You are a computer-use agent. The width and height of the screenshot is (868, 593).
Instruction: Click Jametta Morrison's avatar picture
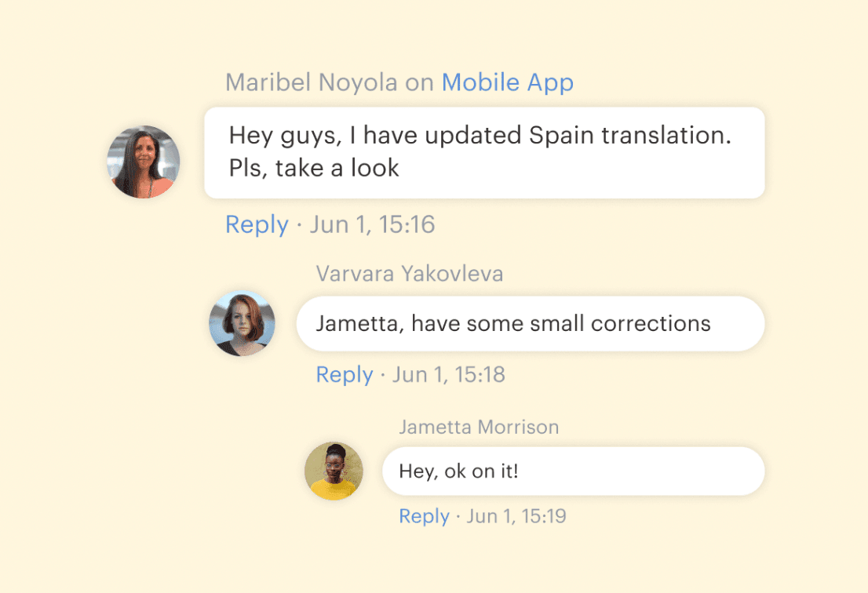pos(334,471)
